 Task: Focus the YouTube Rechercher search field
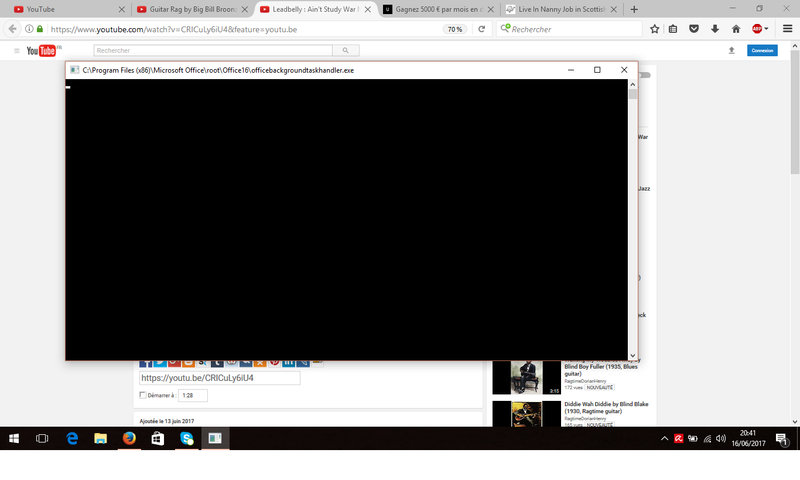point(213,50)
